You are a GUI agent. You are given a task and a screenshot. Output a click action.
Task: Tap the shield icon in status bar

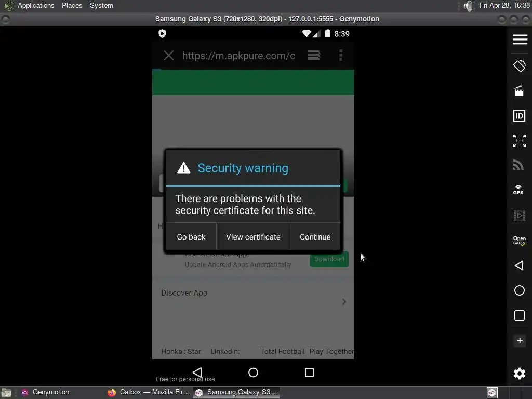click(162, 33)
